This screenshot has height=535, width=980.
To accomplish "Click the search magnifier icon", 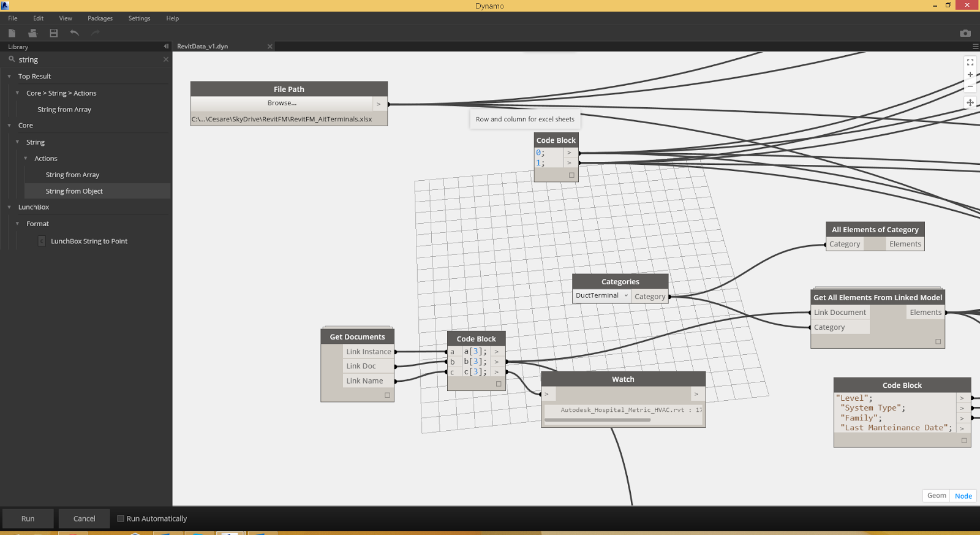I will click(12, 59).
